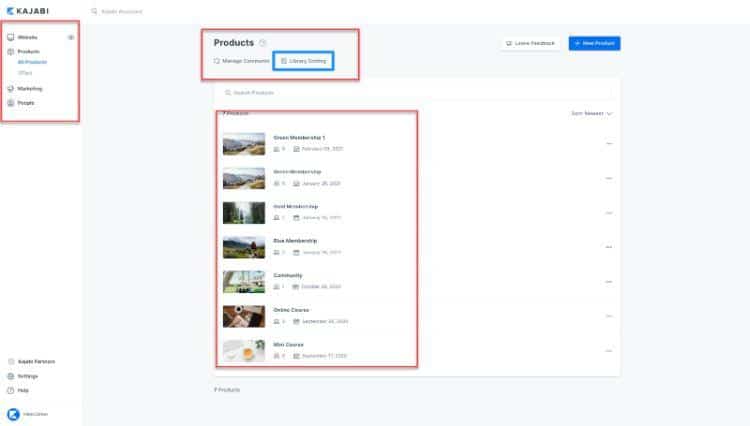Click the Community product title
Image resolution: width=750 pixels, height=426 pixels.
[288, 275]
